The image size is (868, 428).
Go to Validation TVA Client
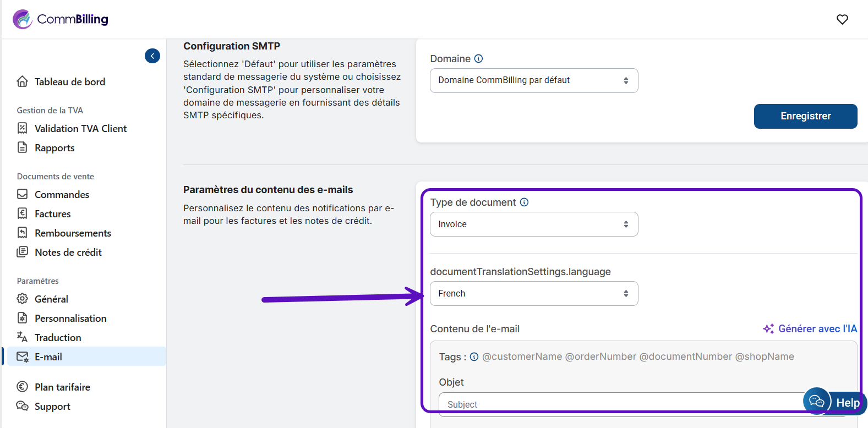[80, 129]
